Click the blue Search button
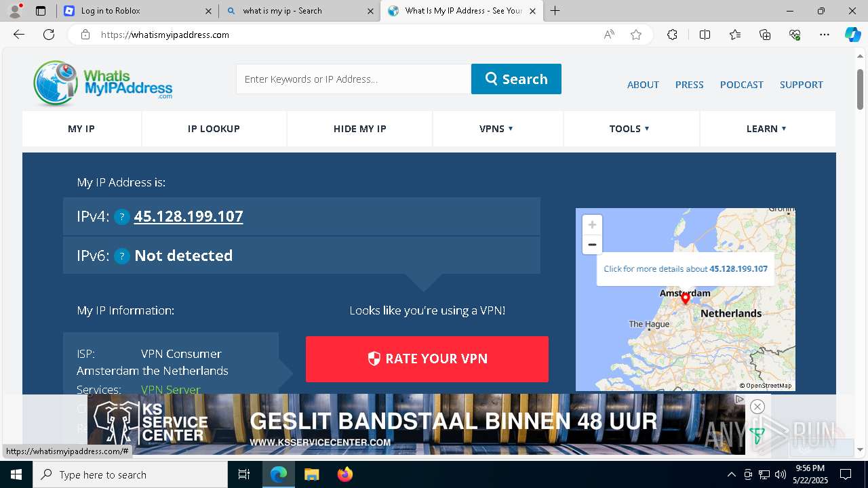Screen dimensions: 868x488 click(x=516, y=79)
